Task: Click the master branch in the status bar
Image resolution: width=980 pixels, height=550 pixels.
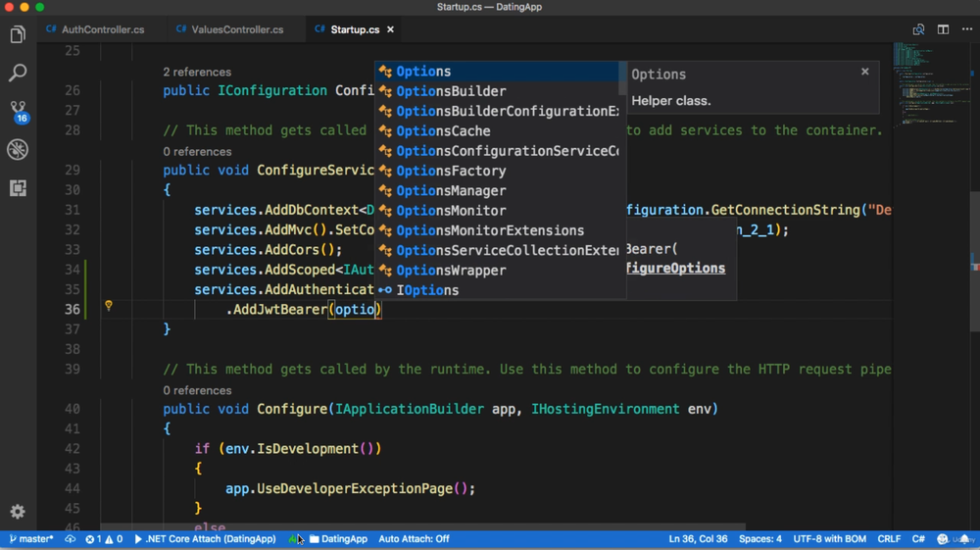Action: tap(31, 539)
